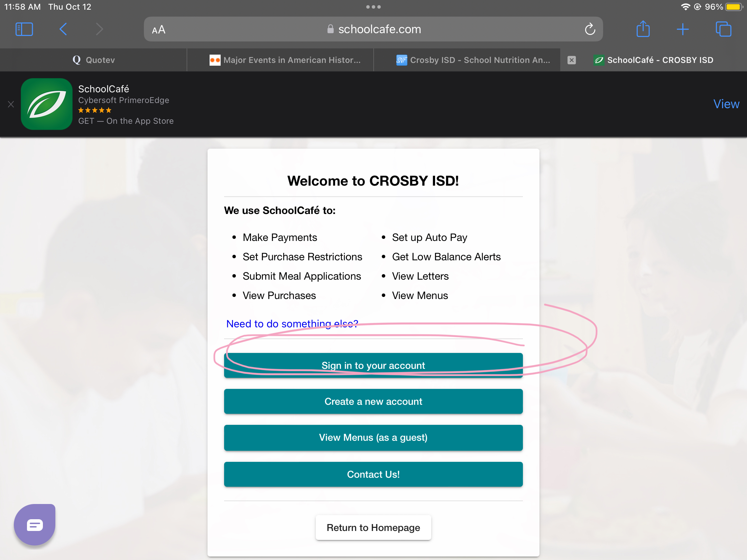Switch to Major Events in American History tab
This screenshot has width=747, height=560.
click(x=285, y=60)
